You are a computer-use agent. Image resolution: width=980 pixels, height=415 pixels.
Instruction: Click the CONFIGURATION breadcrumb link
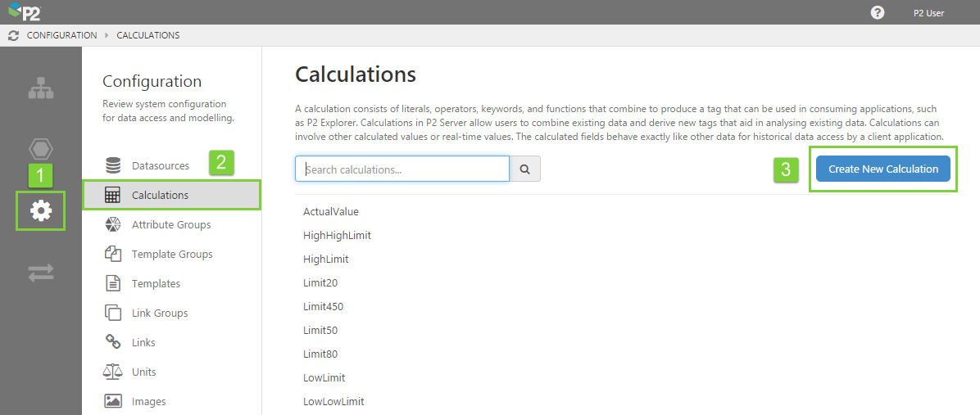tap(61, 35)
